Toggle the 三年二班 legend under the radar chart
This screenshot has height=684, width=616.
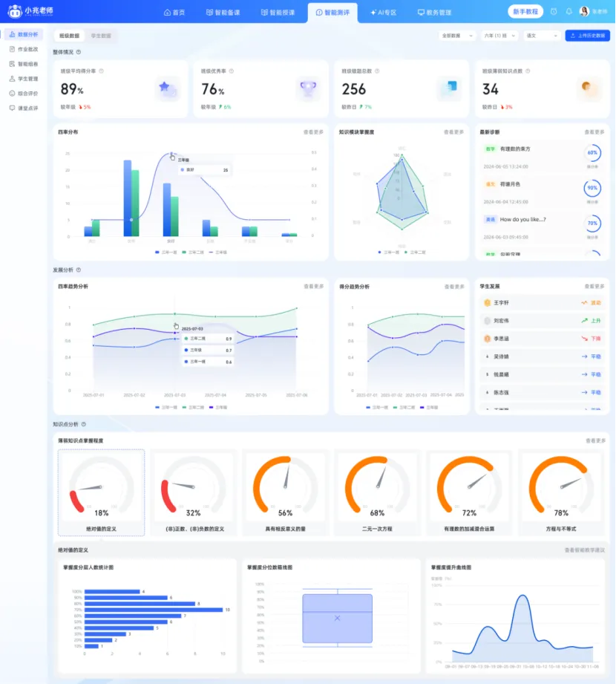tap(415, 253)
